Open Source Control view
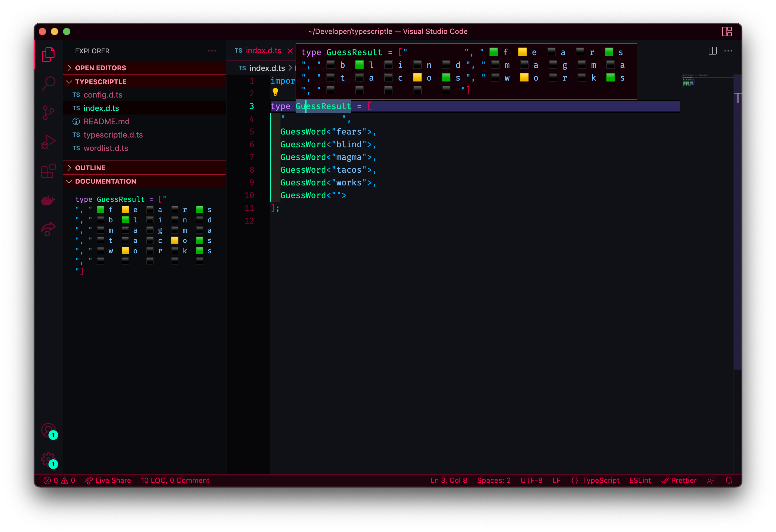The image size is (776, 532). tap(48, 112)
